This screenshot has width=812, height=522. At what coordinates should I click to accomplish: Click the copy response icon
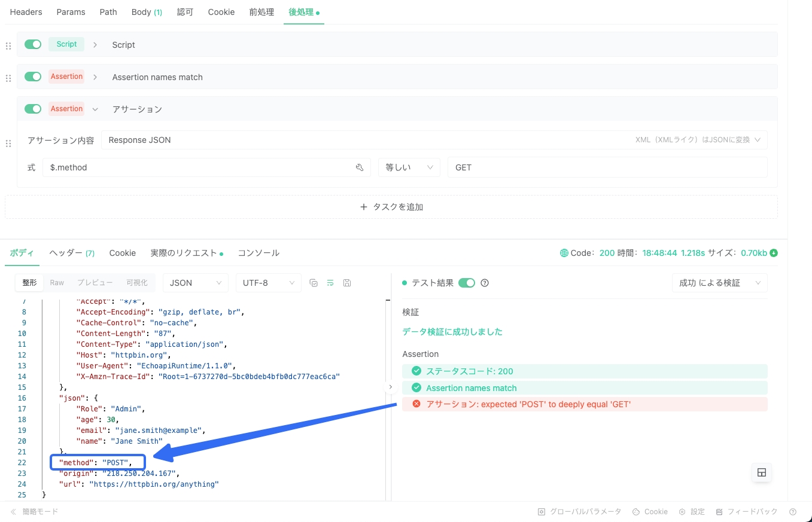[314, 283]
